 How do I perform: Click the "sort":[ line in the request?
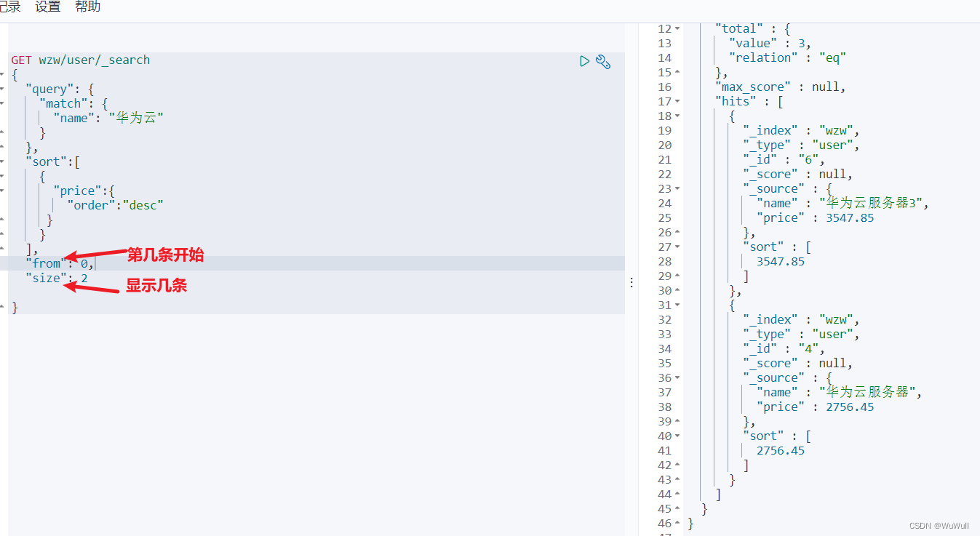pyautogui.click(x=52, y=161)
